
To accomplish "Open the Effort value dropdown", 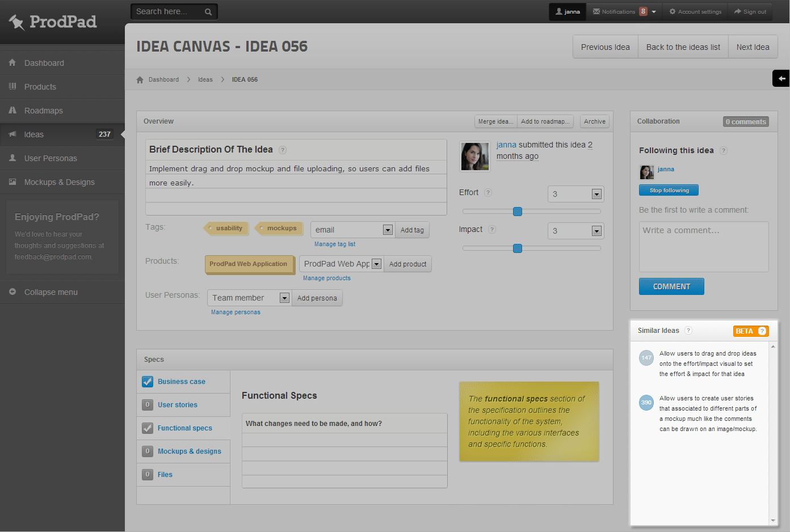I will coord(575,194).
